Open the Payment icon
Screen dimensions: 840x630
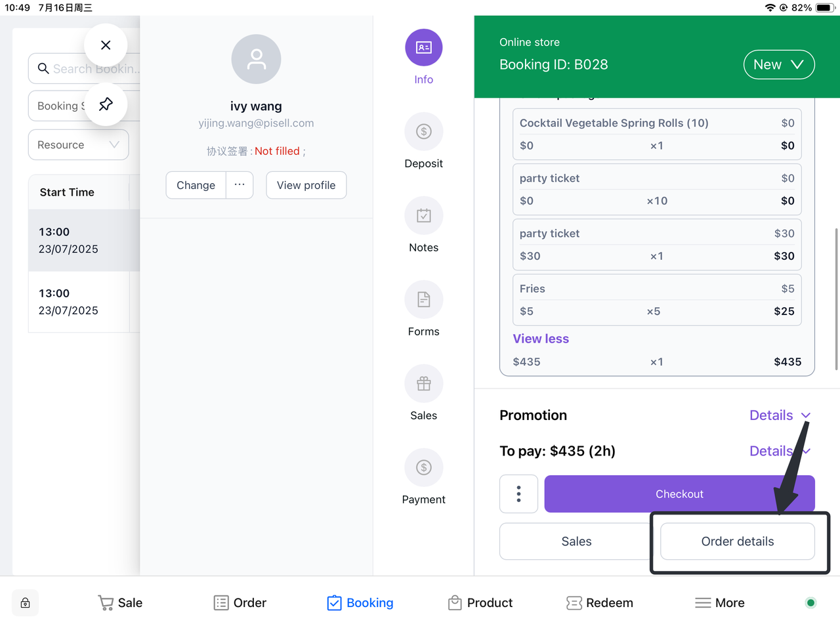[423, 468]
